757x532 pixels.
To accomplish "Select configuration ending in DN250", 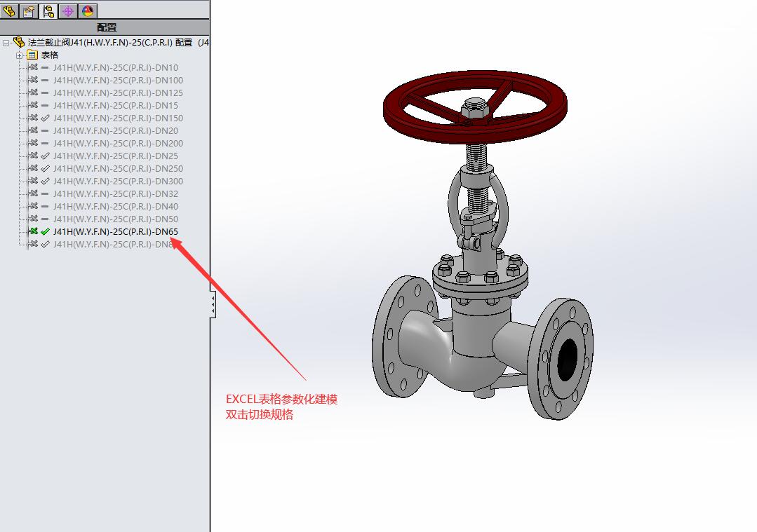I will (x=118, y=168).
